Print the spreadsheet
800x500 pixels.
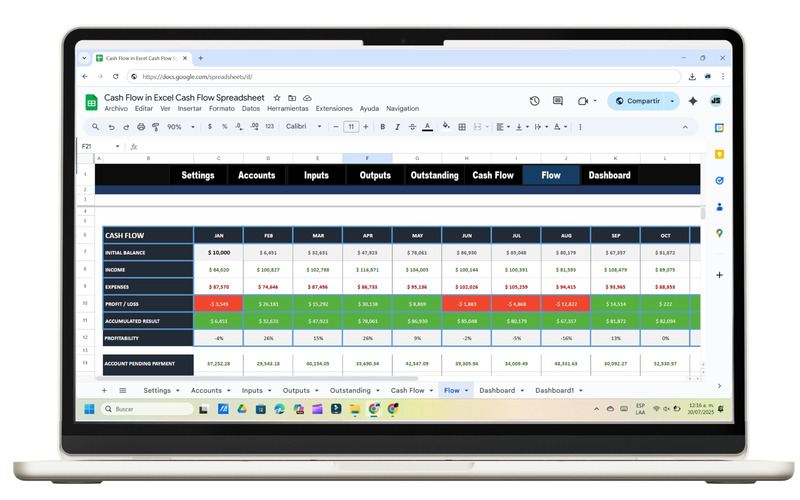click(141, 127)
